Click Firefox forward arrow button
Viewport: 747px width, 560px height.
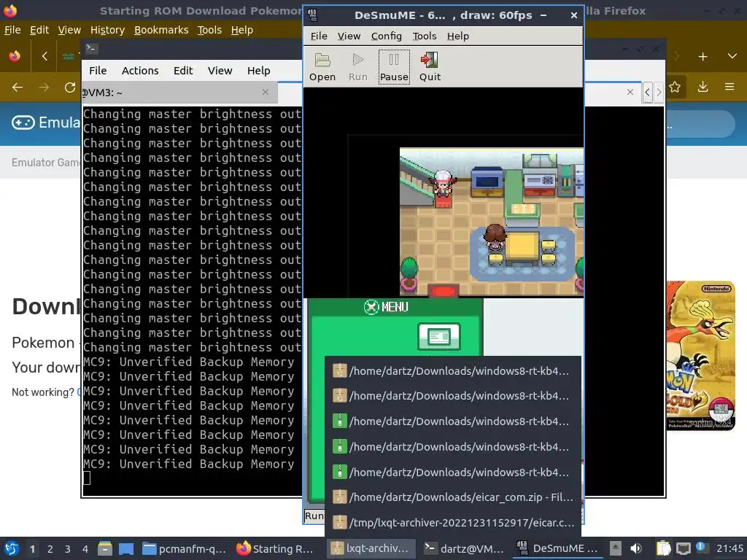tap(44, 87)
